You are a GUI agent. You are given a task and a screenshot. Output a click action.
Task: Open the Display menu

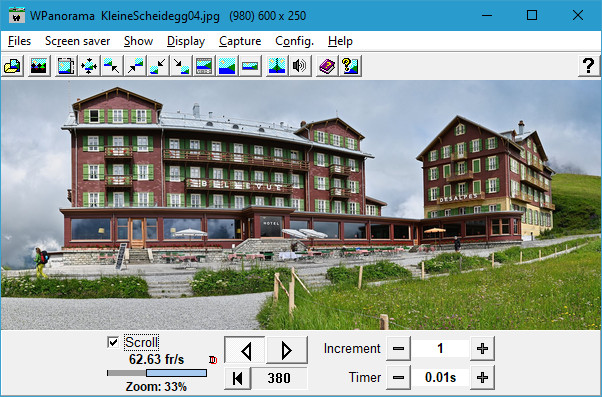point(186,41)
